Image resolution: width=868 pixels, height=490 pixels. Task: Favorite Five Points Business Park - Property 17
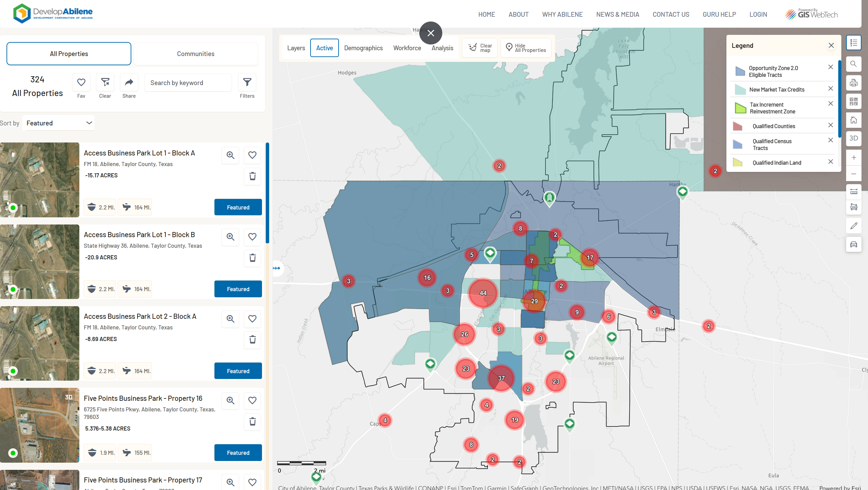(x=252, y=482)
